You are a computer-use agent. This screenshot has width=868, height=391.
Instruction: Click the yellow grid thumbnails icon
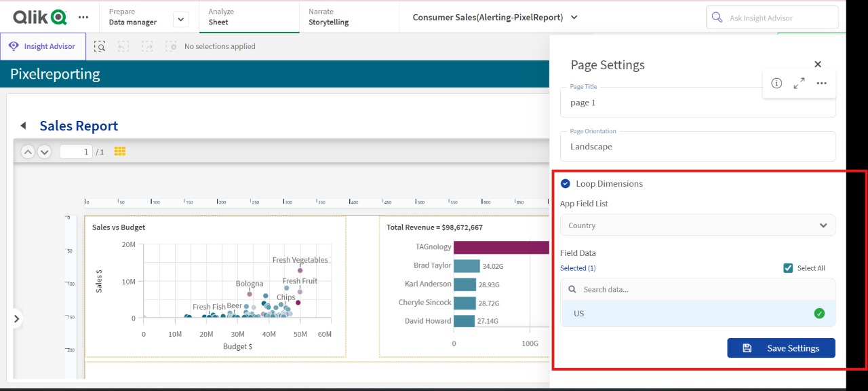[120, 151]
